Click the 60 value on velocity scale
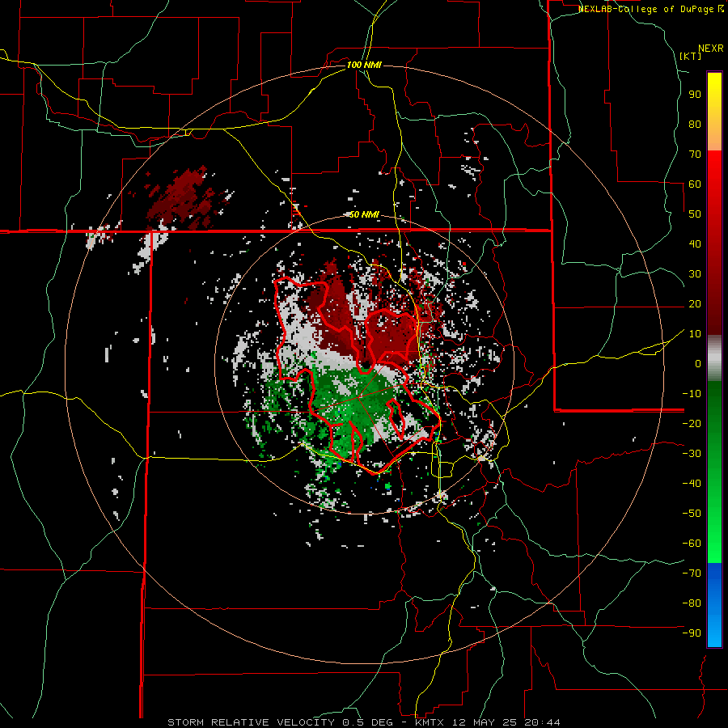This screenshot has width=728, height=728. click(695, 184)
